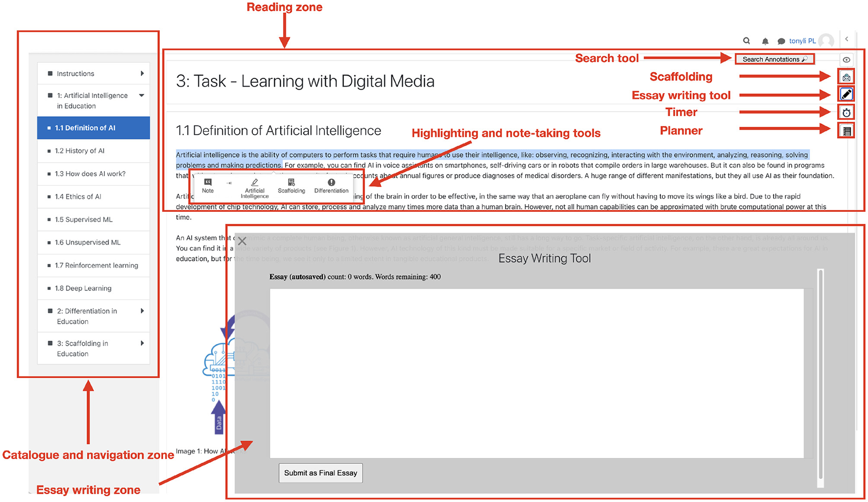Open notifications bell icon
The width and height of the screenshot is (868, 502).
(x=765, y=41)
